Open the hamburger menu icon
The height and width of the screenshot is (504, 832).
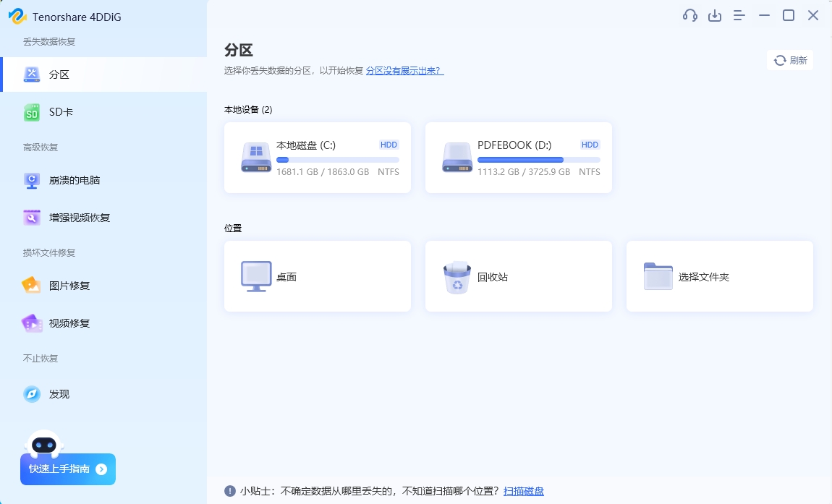pos(739,15)
